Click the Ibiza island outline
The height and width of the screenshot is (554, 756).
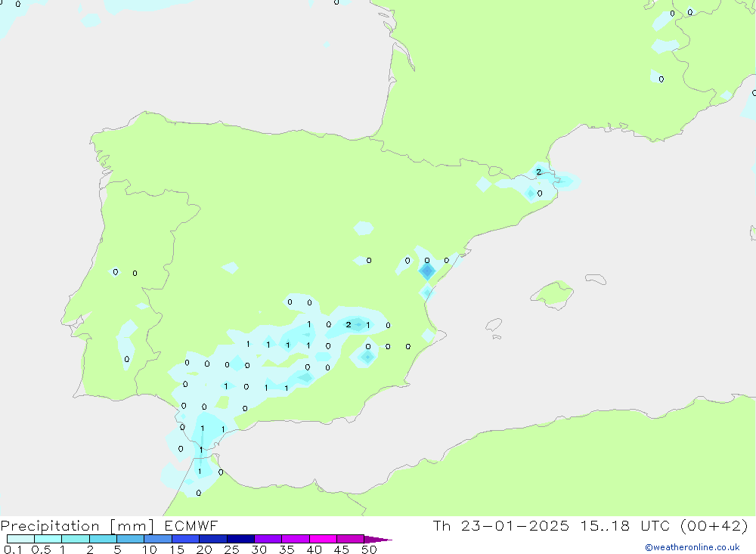[493, 325]
